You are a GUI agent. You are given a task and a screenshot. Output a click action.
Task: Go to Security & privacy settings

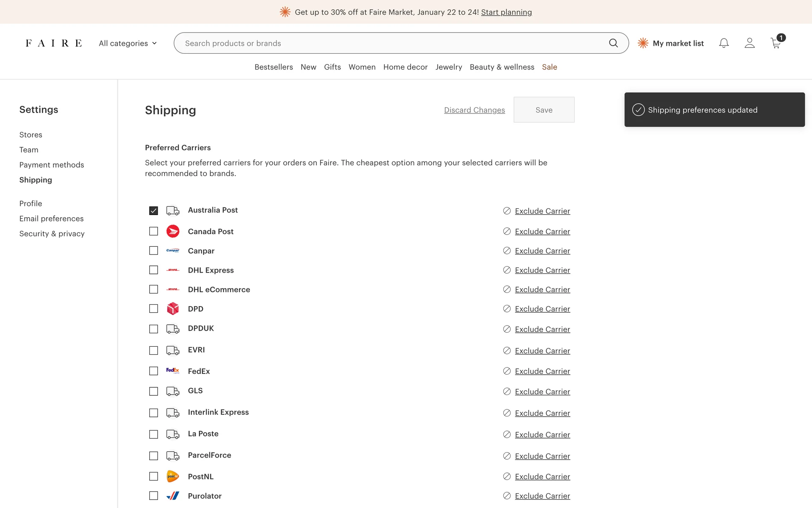[52, 234]
